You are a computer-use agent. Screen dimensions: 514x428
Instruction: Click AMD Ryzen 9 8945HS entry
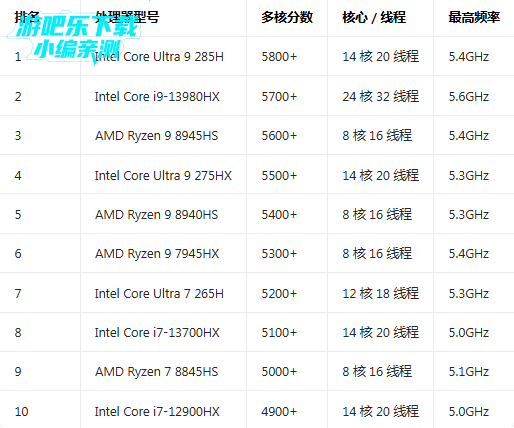[x=157, y=136]
